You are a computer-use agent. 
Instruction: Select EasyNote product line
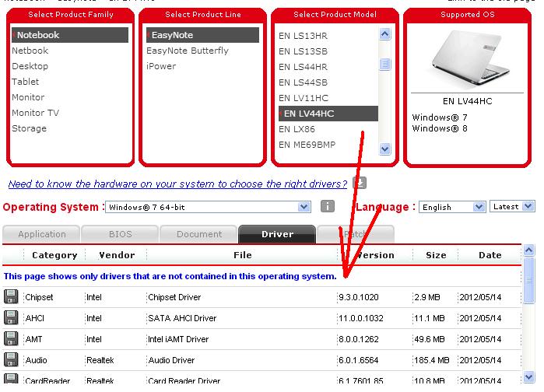[x=202, y=35]
